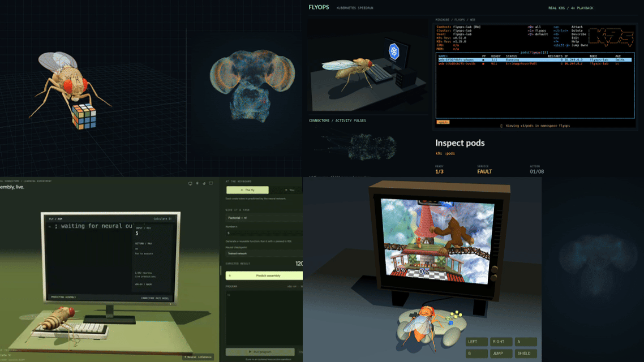Click the 'Number n' input field
This screenshot has height=362, width=644.
click(264, 232)
